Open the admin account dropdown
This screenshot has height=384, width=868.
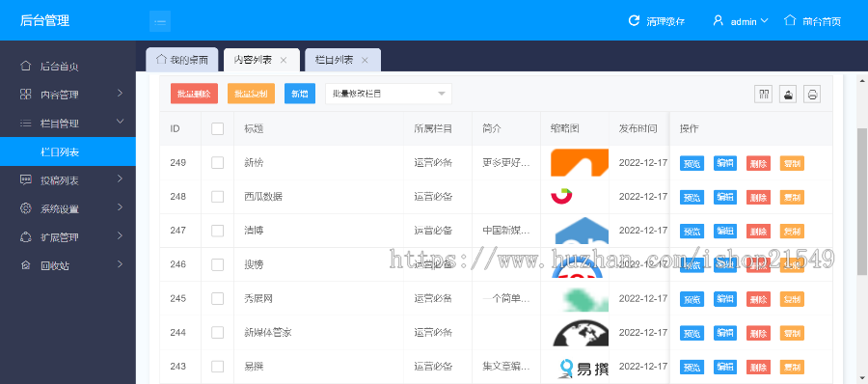pos(749,21)
